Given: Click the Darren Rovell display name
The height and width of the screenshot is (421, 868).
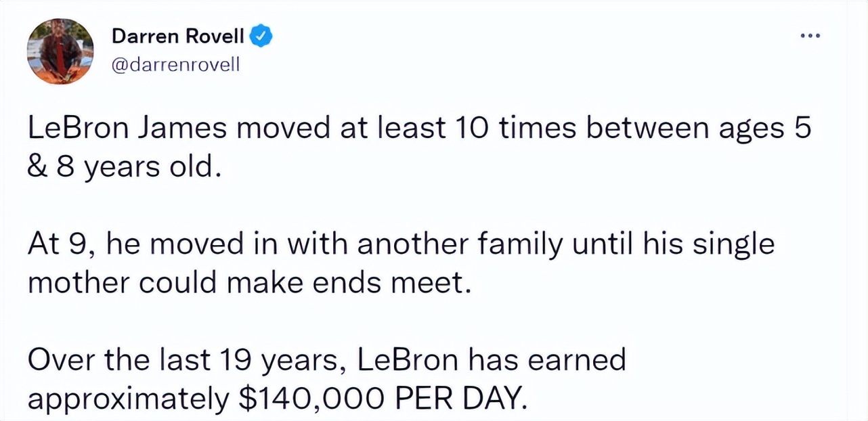Looking at the screenshot, I should click(x=179, y=35).
